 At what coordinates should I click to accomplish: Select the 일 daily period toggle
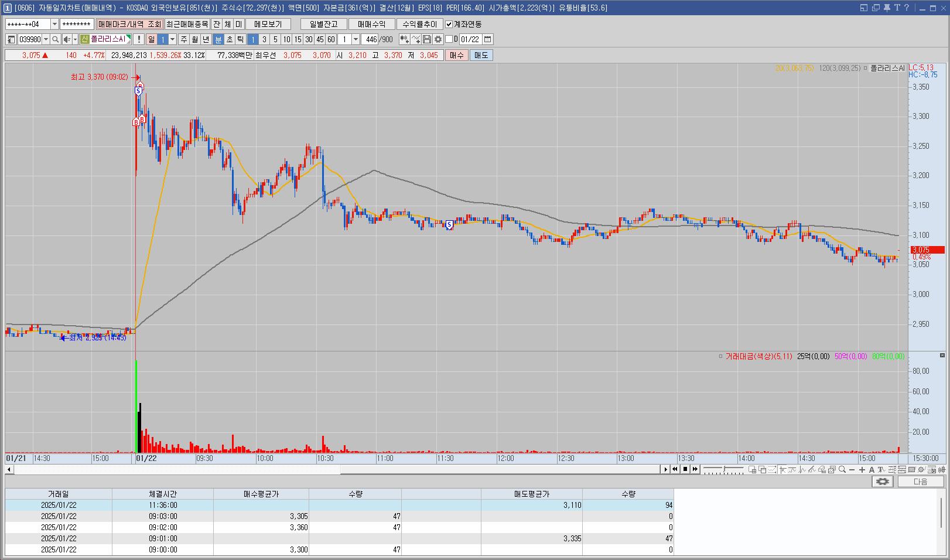[152, 39]
